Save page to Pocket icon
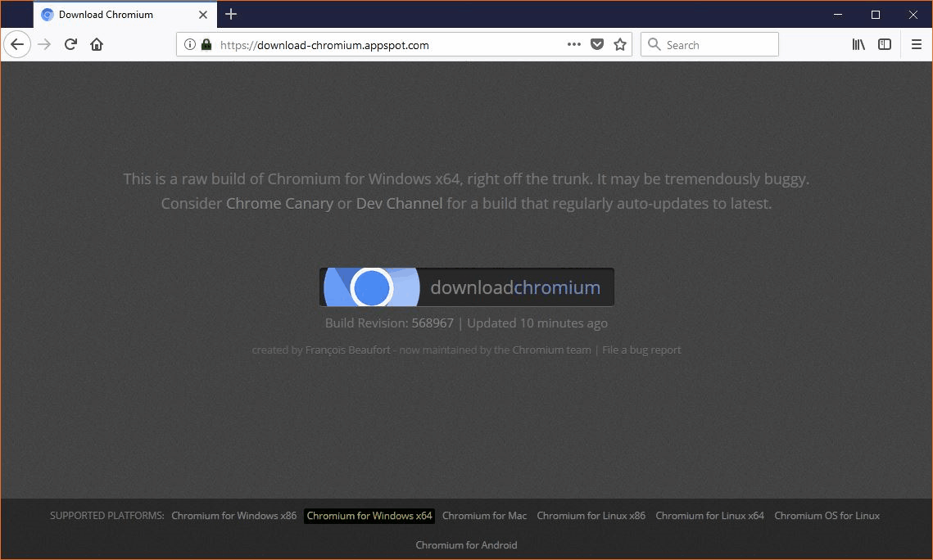The image size is (933, 560). tap(597, 45)
